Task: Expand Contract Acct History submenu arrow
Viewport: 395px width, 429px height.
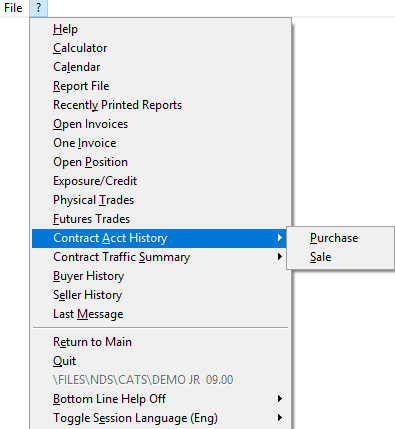Action: click(280, 238)
